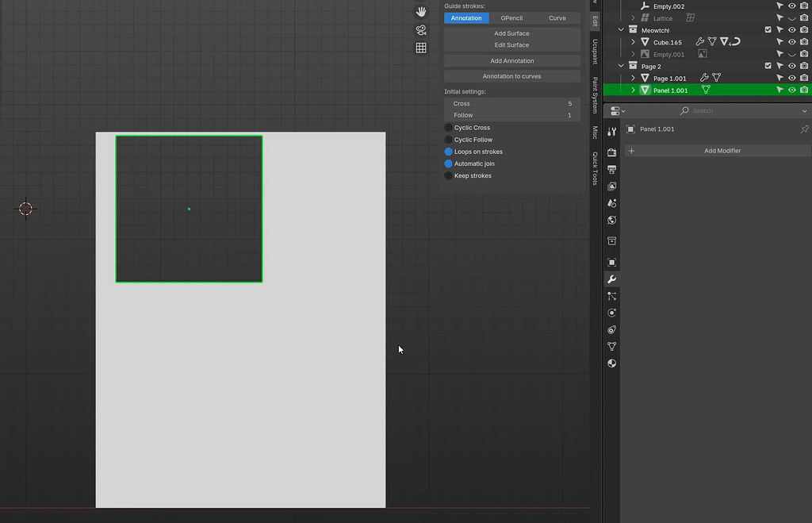
Task: Toggle camera view icon in viewport
Action: (421, 30)
